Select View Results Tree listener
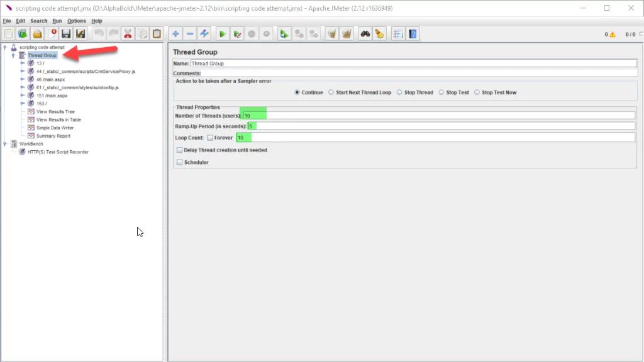The width and height of the screenshot is (644, 362). 55,112
